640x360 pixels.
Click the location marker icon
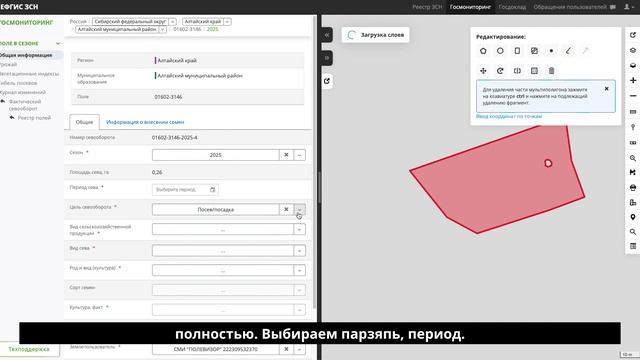click(x=633, y=217)
